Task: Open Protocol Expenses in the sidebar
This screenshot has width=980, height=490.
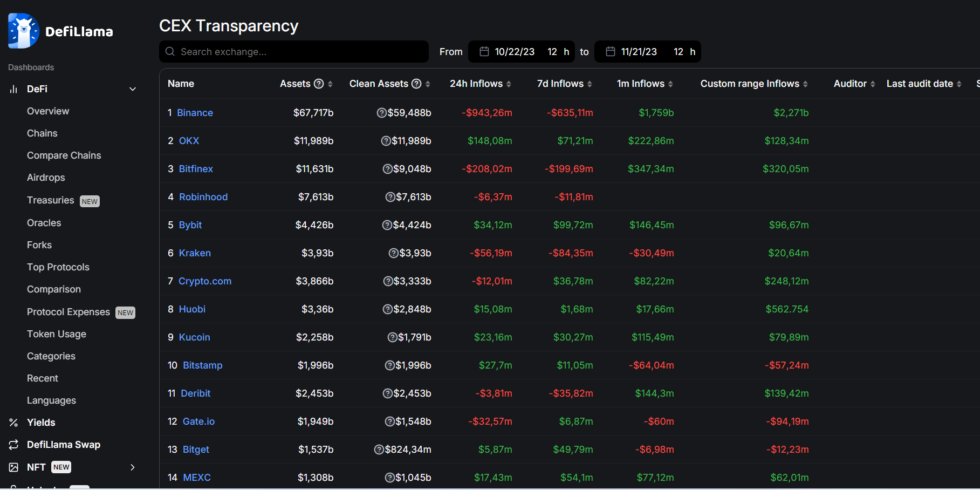Action: coord(68,312)
